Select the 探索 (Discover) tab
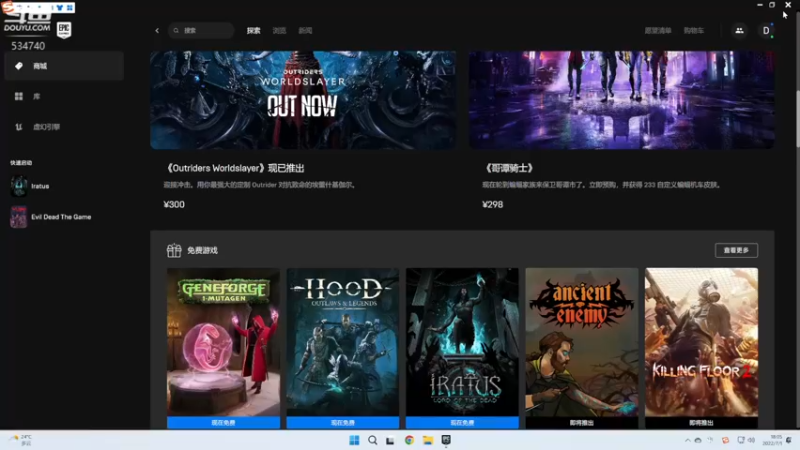 click(x=254, y=31)
